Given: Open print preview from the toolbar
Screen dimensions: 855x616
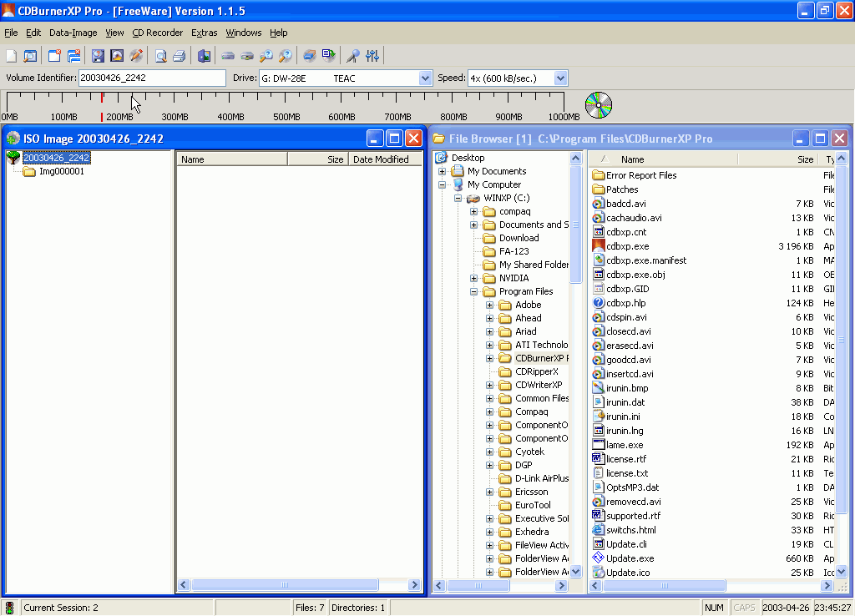Looking at the screenshot, I should 161,56.
